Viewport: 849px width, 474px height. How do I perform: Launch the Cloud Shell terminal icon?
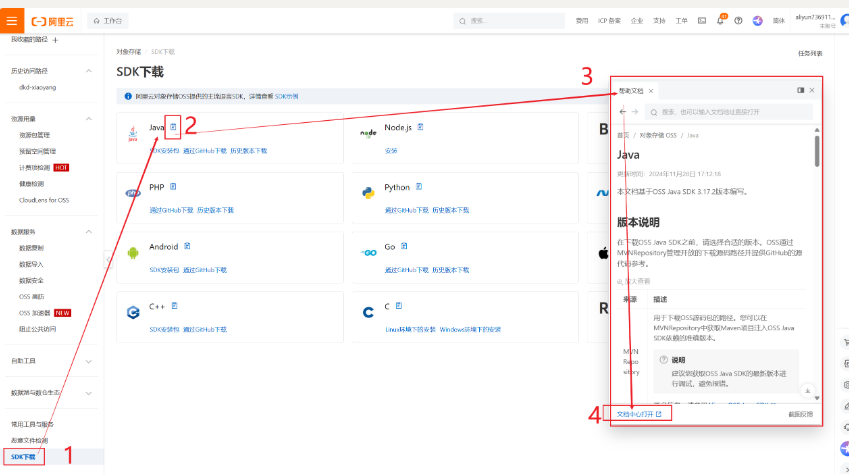[x=702, y=21]
